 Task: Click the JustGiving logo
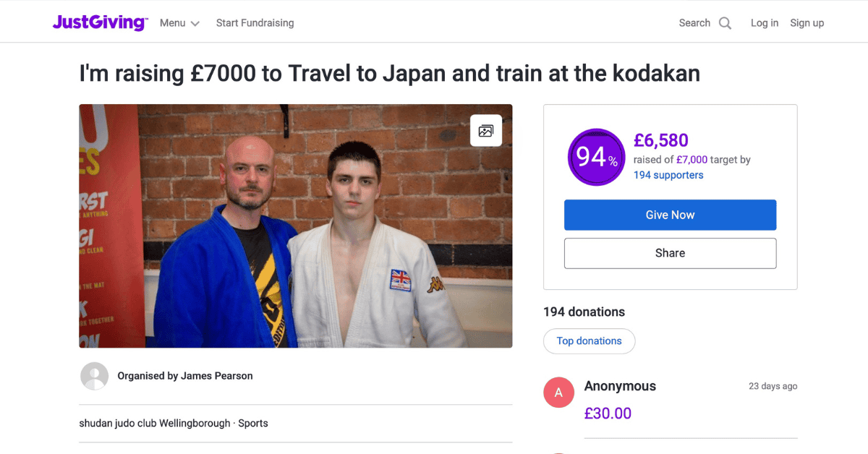[x=100, y=22]
